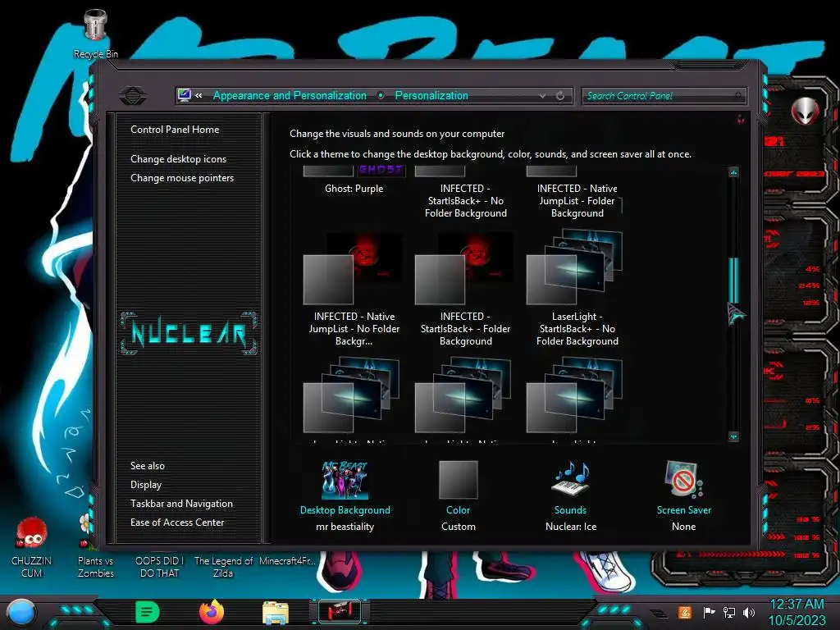
Task: Open Desktop Background settings icon
Action: (x=345, y=480)
